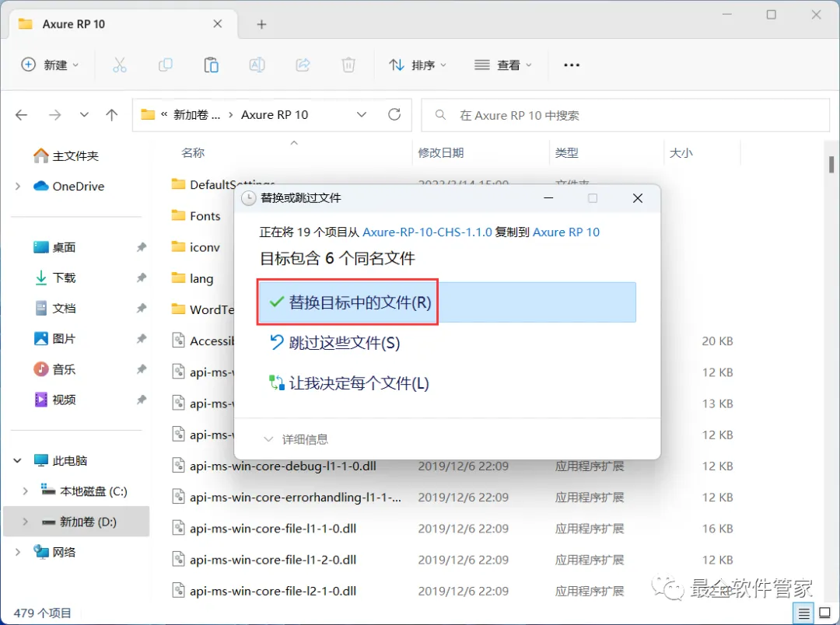Image resolution: width=840 pixels, height=625 pixels.
Task: Open 下载 in quick access
Action: coord(64,278)
